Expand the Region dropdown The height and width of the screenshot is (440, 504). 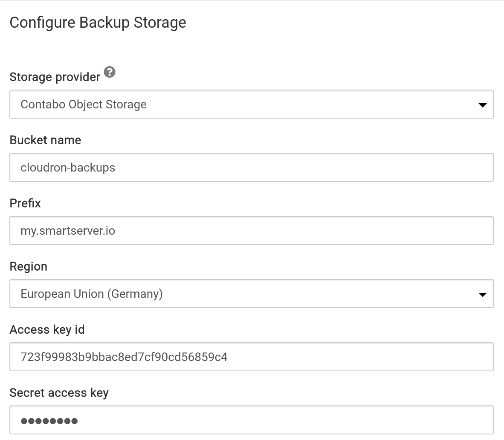coord(251,294)
